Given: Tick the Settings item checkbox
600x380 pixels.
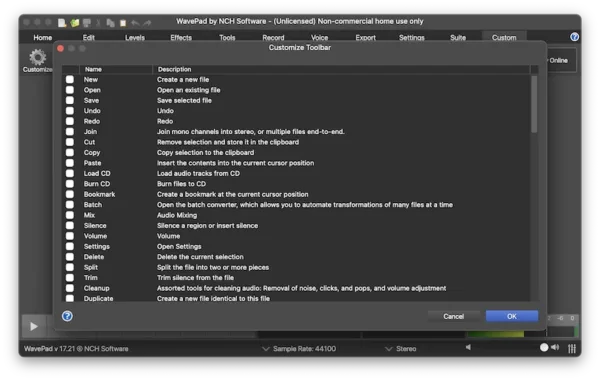Looking at the screenshot, I should (x=70, y=246).
